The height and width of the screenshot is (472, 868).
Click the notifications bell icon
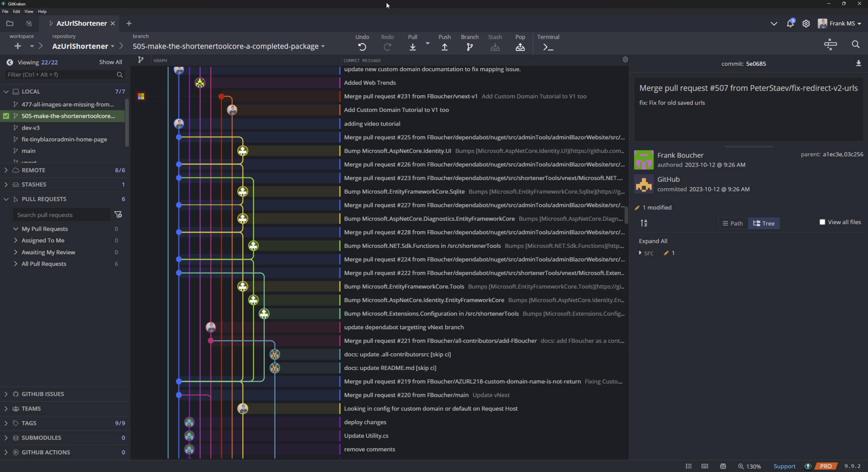tap(790, 23)
